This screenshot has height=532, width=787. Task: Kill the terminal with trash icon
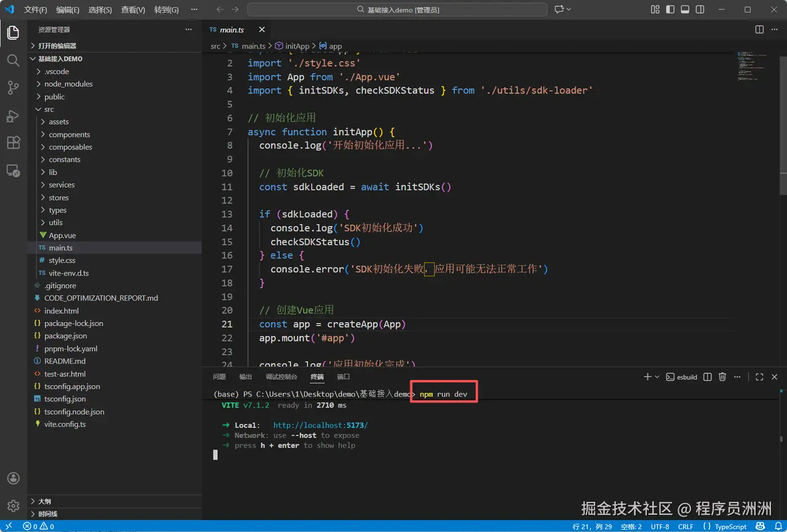pos(722,377)
